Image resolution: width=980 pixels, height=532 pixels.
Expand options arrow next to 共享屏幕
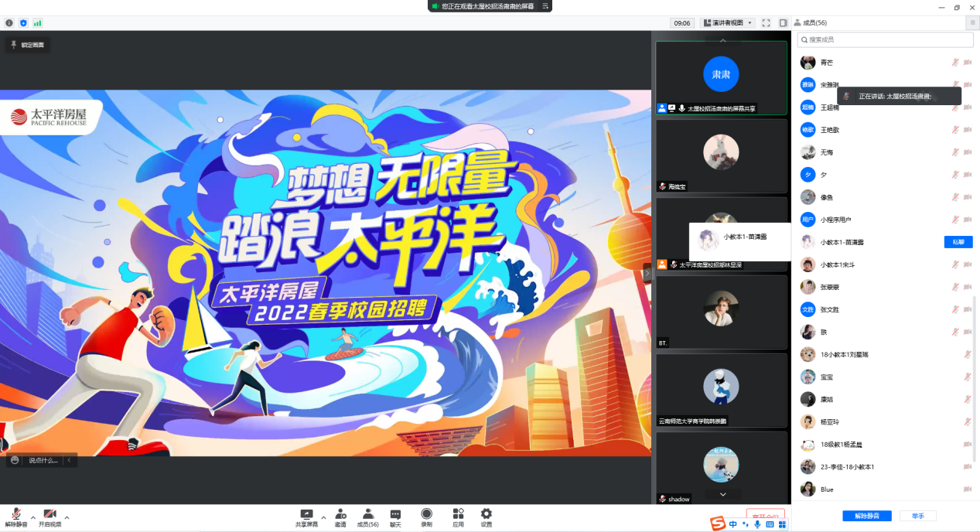pyautogui.click(x=323, y=517)
